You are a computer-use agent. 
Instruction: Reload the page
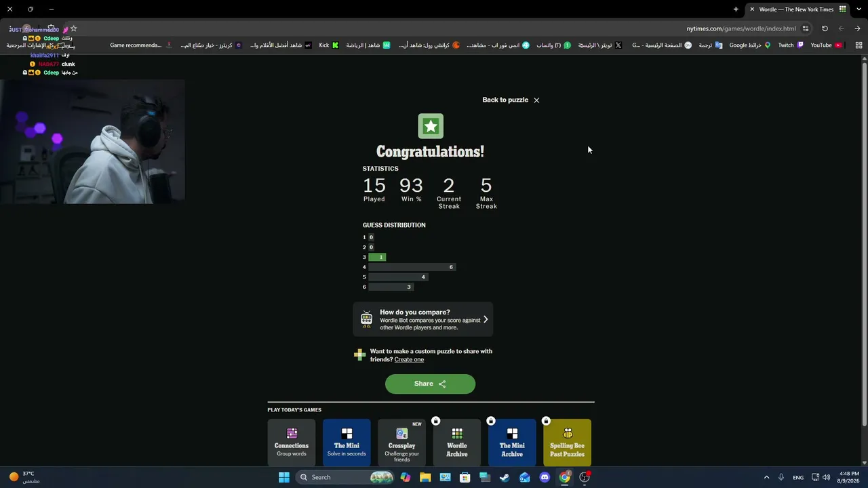825,28
